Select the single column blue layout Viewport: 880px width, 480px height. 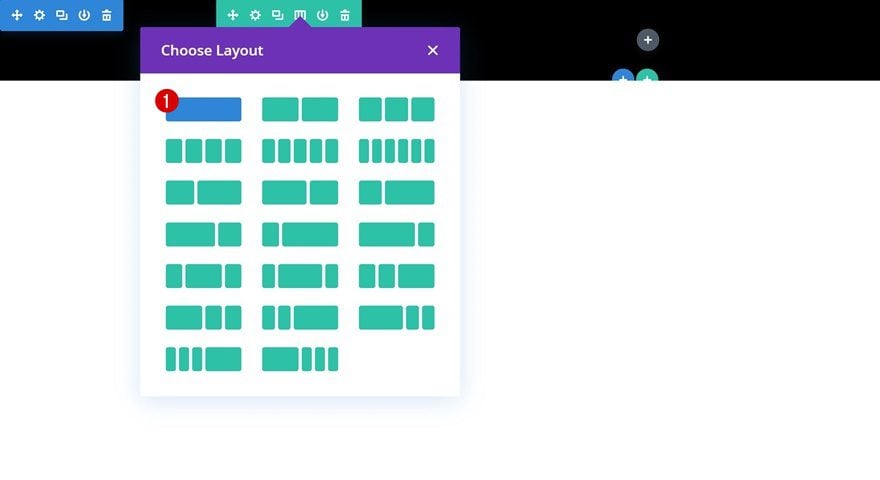pyautogui.click(x=203, y=109)
